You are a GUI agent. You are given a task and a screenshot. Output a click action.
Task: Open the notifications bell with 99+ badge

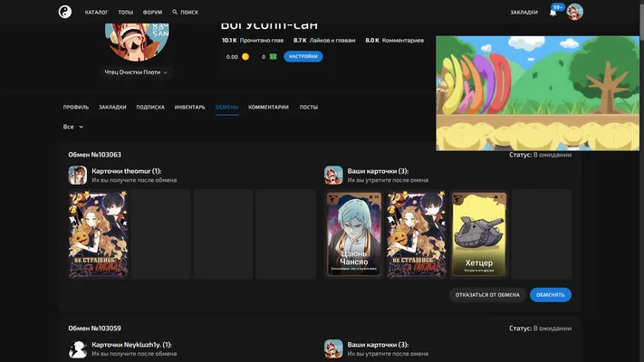click(553, 13)
